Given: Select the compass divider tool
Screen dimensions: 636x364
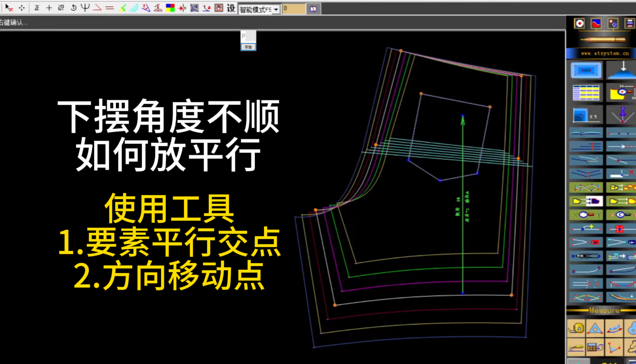Looking at the screenshot, I should (x=586, y=256).
